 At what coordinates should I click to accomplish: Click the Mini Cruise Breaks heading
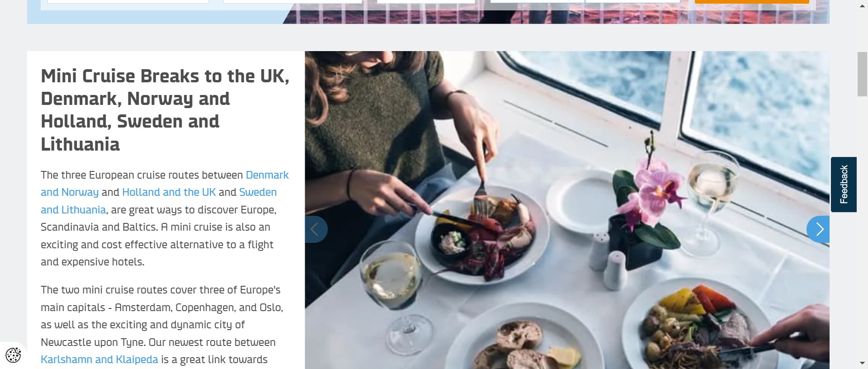pyautogui.click(x=165, y=110)
